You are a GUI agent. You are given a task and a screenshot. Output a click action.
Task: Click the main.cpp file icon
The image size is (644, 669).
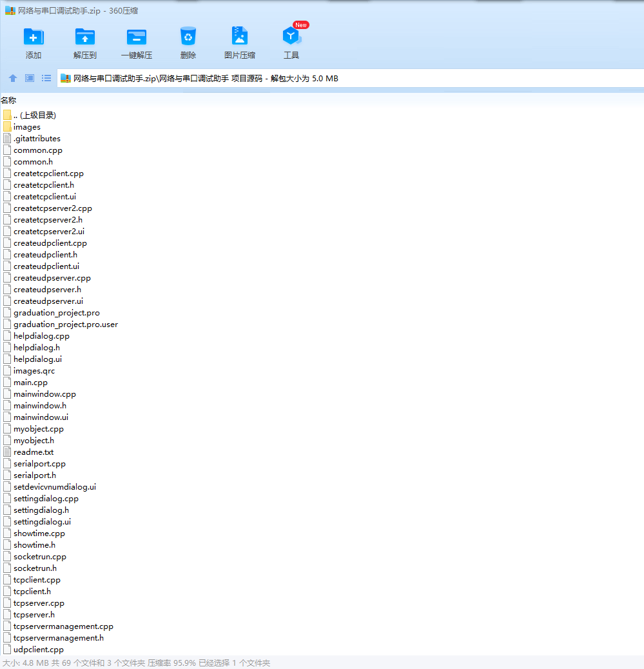point(7,383)
